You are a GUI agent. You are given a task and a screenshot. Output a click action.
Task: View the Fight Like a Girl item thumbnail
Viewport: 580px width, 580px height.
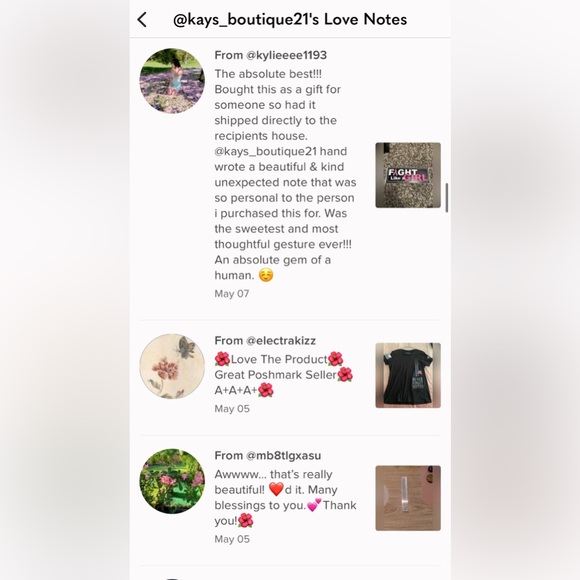point(408,175)
